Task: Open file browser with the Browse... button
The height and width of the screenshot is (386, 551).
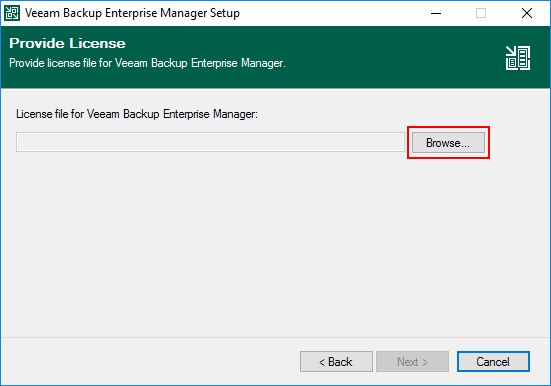Action: (x=448, y=143)
